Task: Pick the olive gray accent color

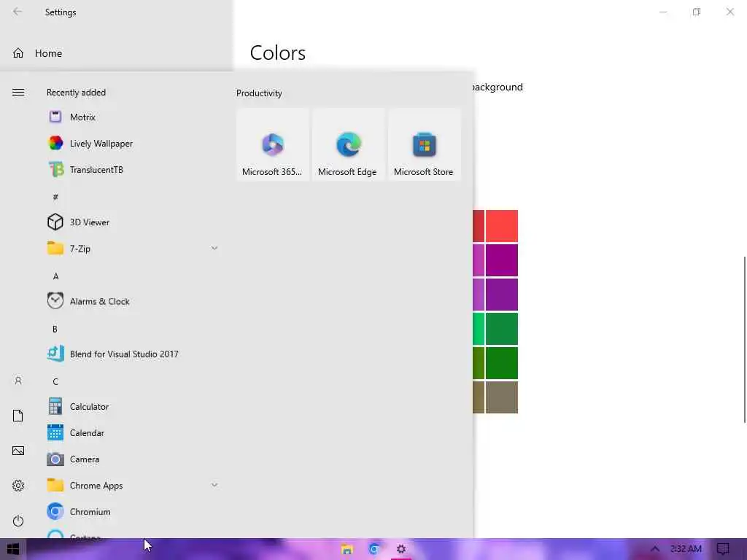Action: pos(502,397)
